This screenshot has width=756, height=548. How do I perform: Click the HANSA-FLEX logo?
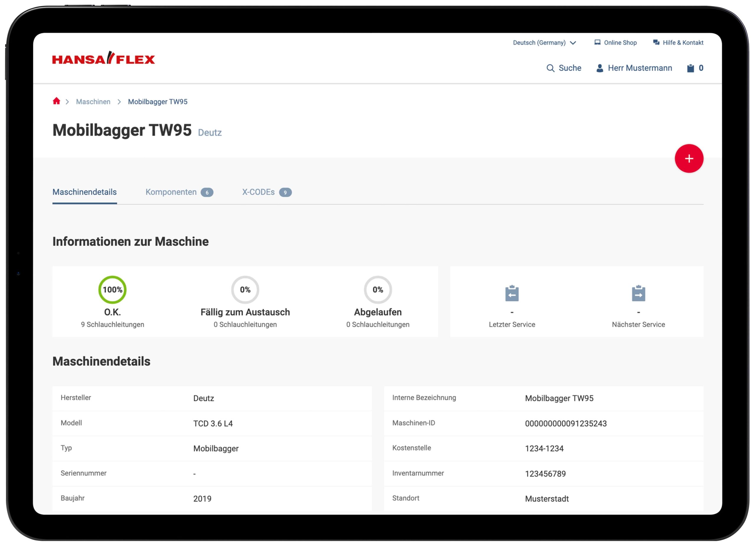coord(104,59)
